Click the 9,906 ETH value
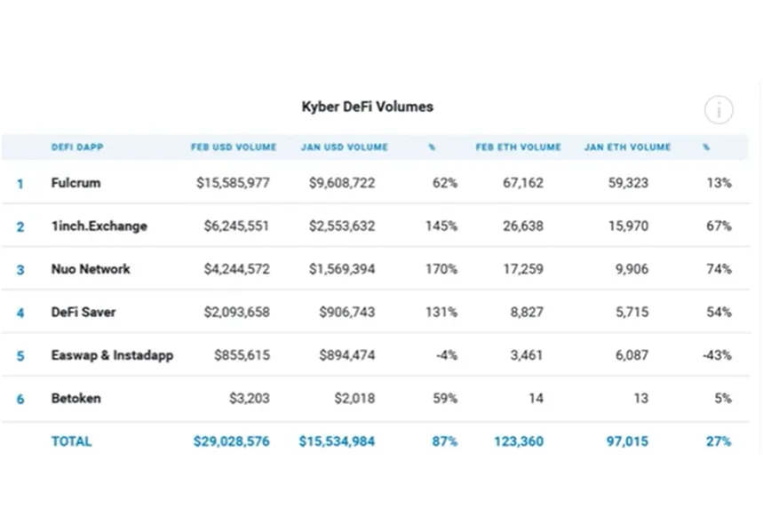This screenshot has height=532, width=763. point(632,269)
